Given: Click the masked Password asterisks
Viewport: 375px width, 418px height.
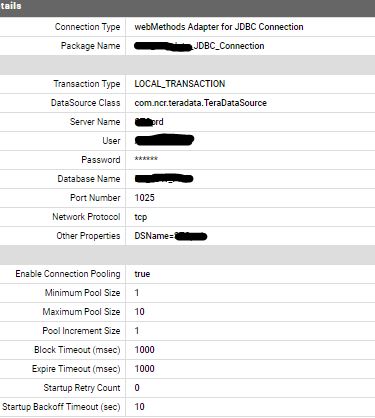Looking at the screenshot, I should 146,159.
